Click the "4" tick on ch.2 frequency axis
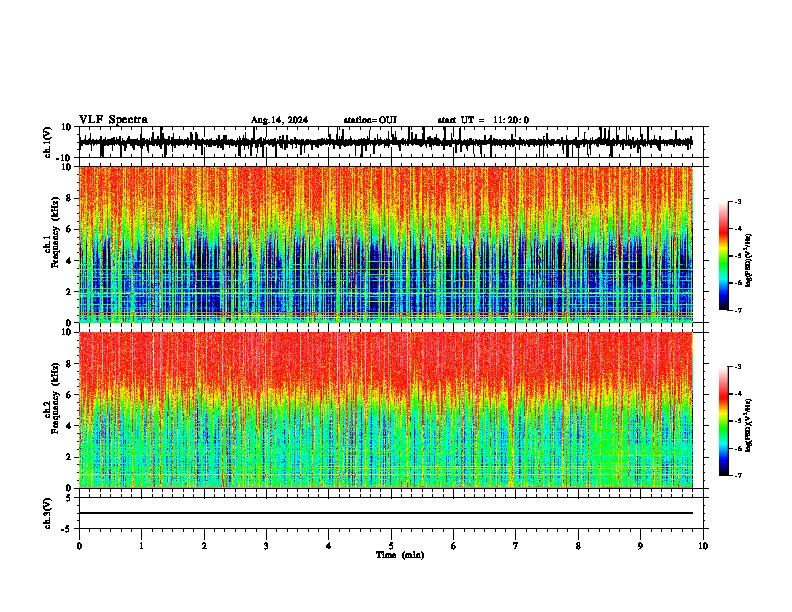This screenshot has height=612, width=792. 69,426
